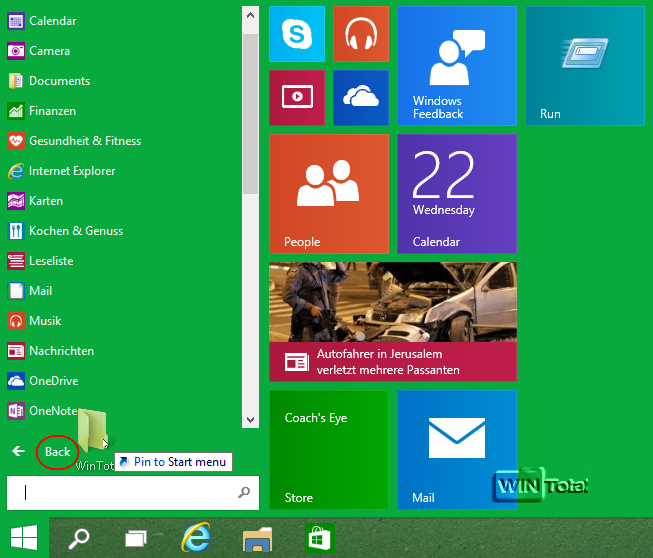The image size is (653, 558).
Task: Launch the Video tile
Action: click(x=297, y=97)
